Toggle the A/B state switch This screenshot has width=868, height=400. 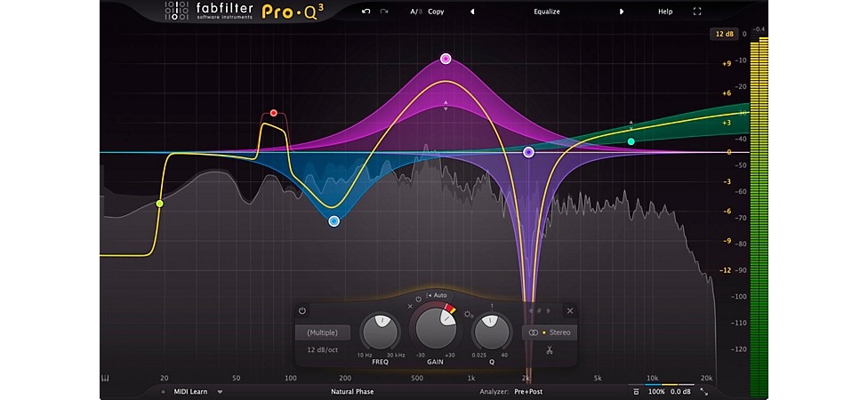point(415,11)
